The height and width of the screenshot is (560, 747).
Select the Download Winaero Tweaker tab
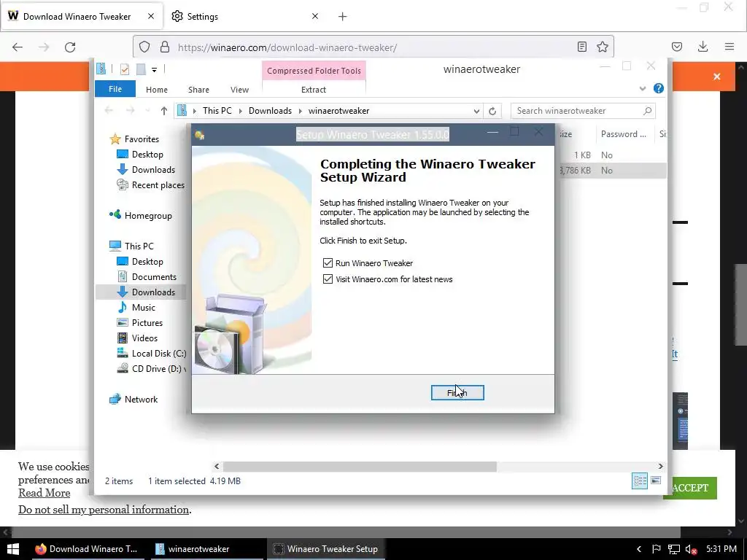coord(82,16)
